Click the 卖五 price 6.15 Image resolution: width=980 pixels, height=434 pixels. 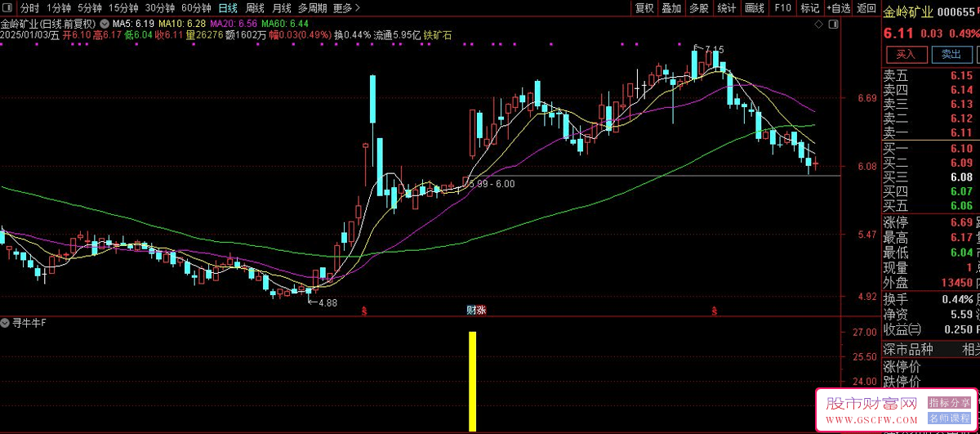click(x=961, y=75)
